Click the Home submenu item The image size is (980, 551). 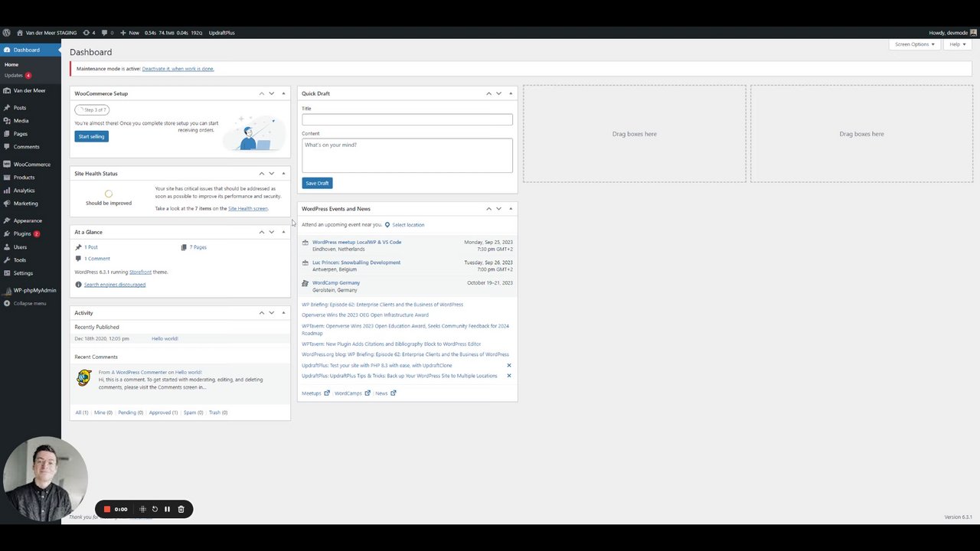[x=11, y=64]
